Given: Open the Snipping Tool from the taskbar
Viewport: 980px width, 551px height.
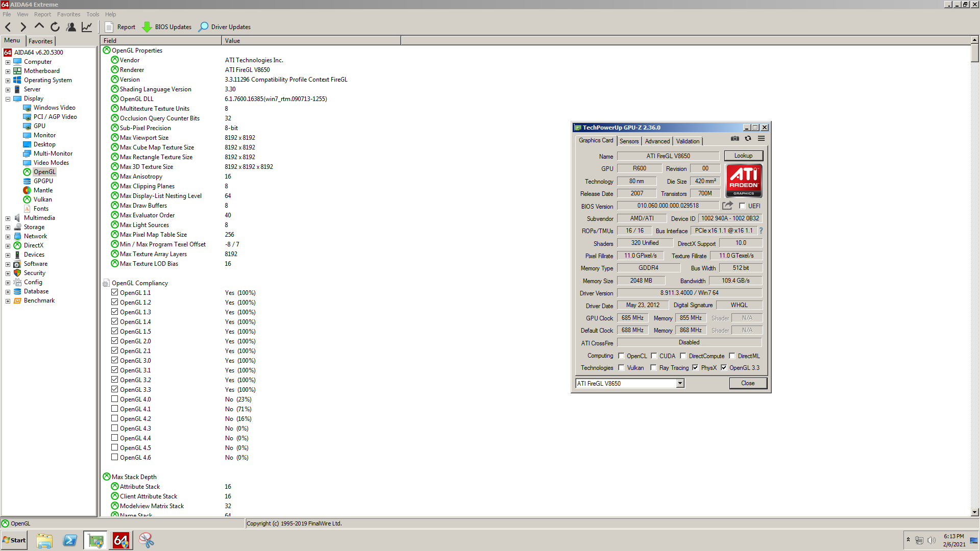Looking at the screenshot, I should click(146, 540).
